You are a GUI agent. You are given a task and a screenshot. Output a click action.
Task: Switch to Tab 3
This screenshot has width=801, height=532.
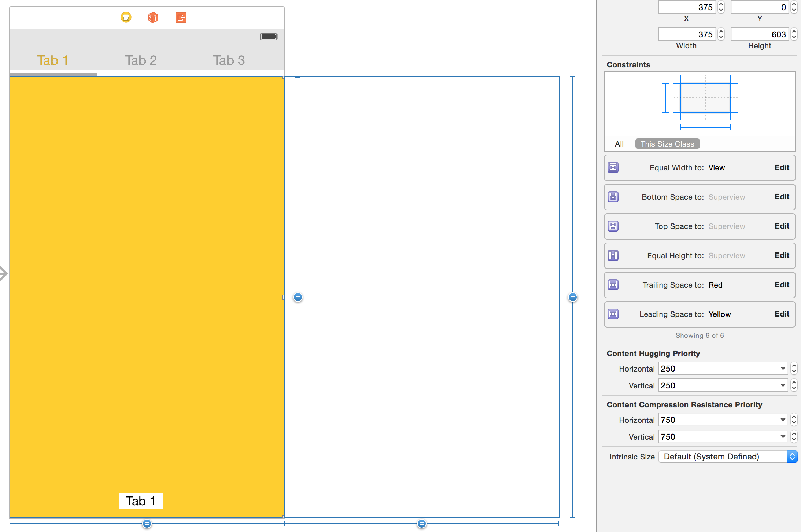click(229, 60)
